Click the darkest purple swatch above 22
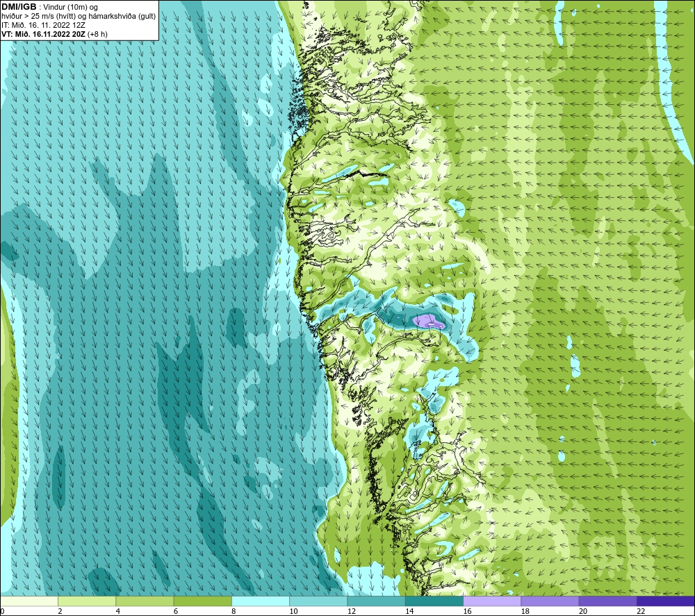The image size is (695, 616). [665, 601]
